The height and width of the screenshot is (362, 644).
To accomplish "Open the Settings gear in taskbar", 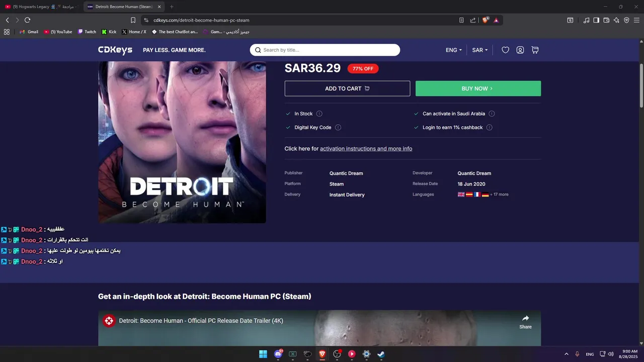I will click(366, 354).
